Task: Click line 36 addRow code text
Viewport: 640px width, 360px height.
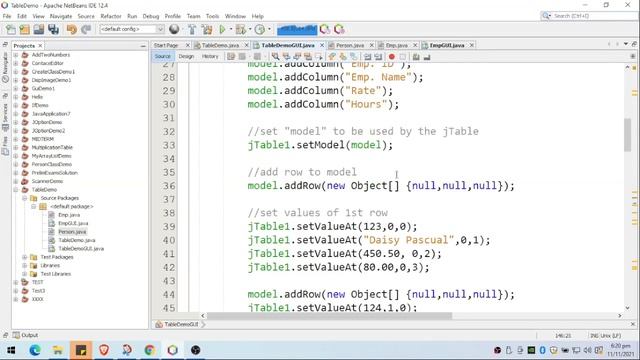Action: tap(381, 186)
